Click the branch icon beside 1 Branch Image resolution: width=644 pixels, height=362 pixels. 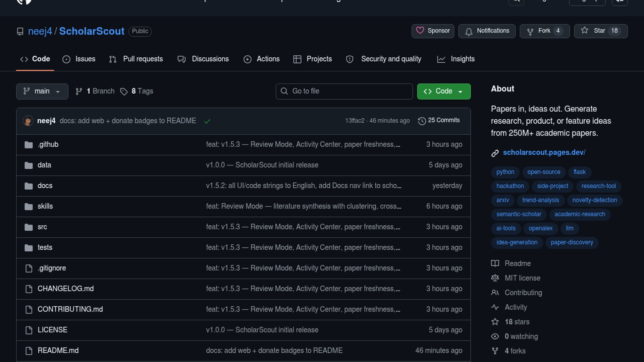(x=79, y=92)
